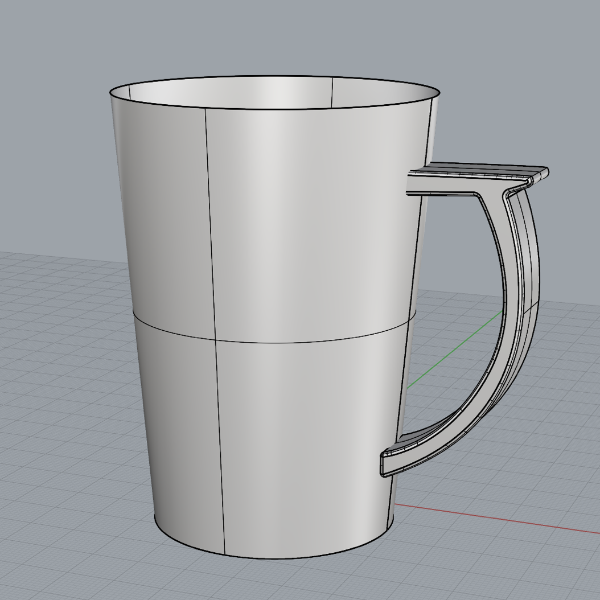Click the right tip of the handle's top tab
600x600 pixels.
[x=545, y=174]
